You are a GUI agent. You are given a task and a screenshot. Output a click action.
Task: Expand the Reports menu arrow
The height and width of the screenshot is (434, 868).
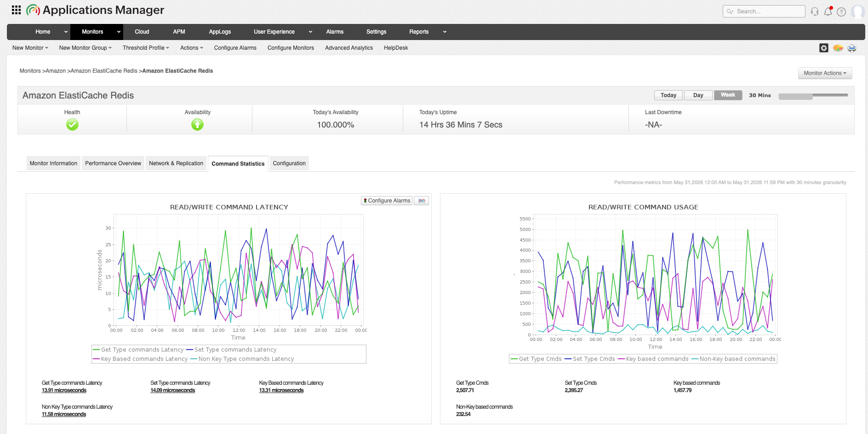click(x=445, y=32)
